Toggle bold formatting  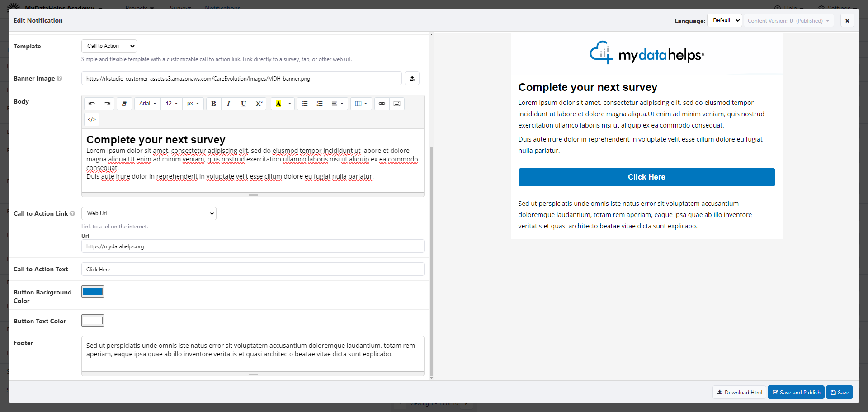[214, 104]
